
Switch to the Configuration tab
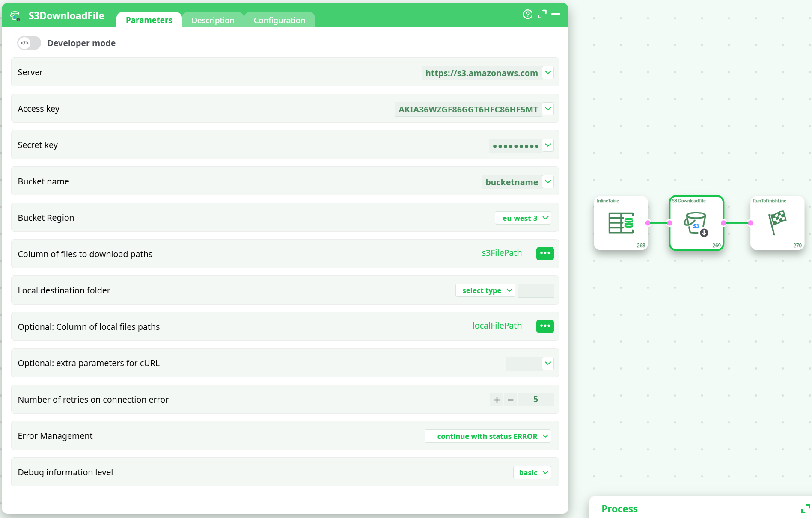click(x=279, y=20)
